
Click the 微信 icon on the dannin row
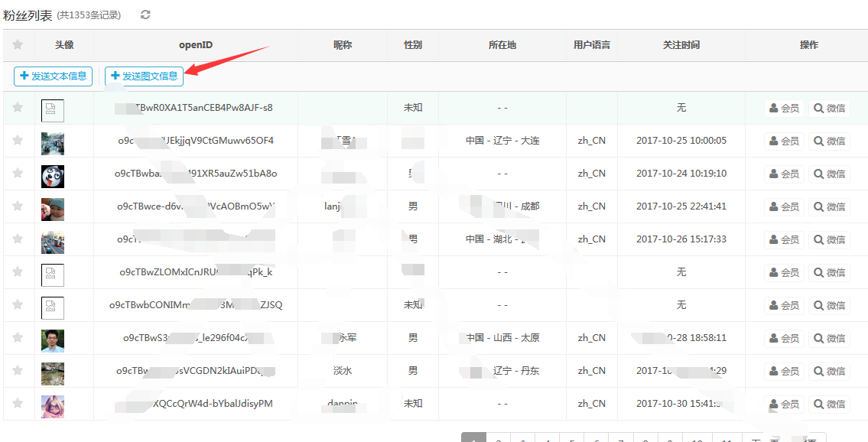tap(829, 403)
